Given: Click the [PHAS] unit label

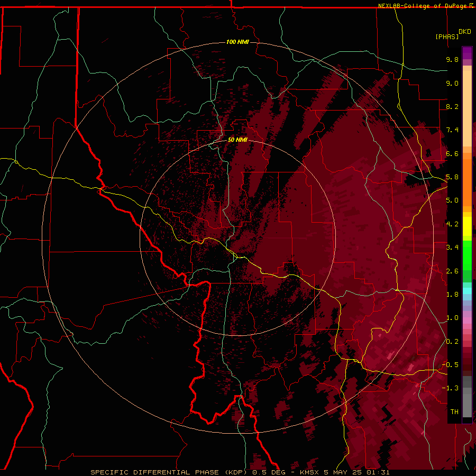Looking at the screenshot, I should coord(447,36).
